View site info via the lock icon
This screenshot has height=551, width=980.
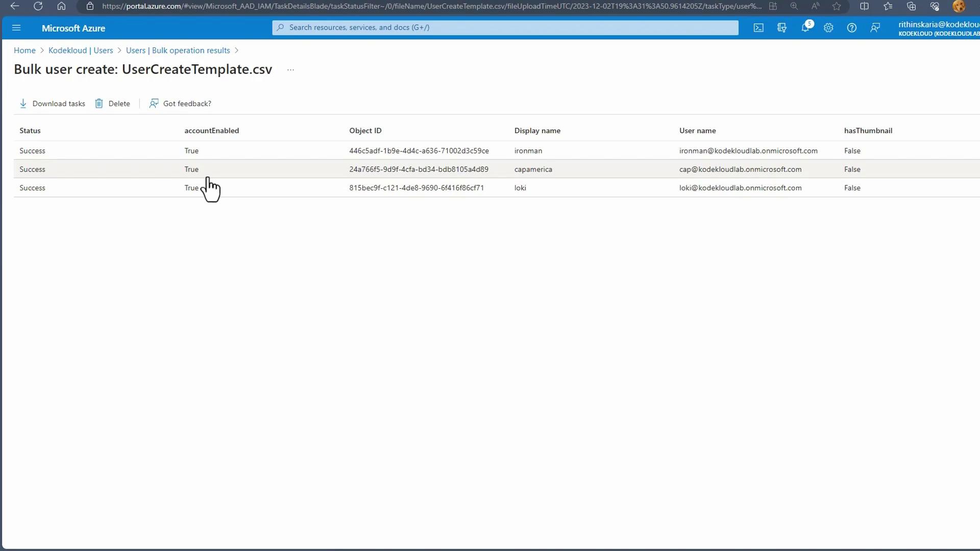(x=90, y=6)
